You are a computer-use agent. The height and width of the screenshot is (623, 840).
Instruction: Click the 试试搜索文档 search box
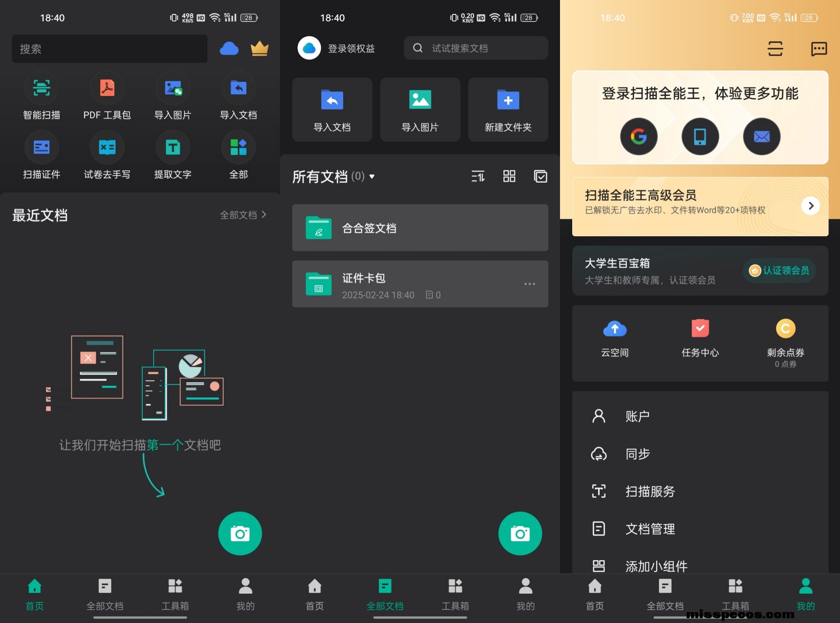[476, 48]
